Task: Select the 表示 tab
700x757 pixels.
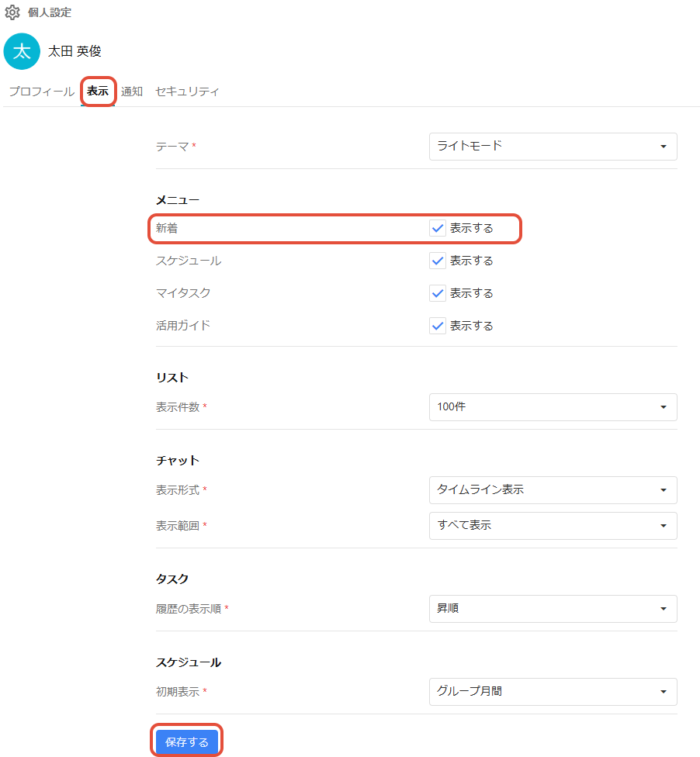Action: tap(98, 91)
